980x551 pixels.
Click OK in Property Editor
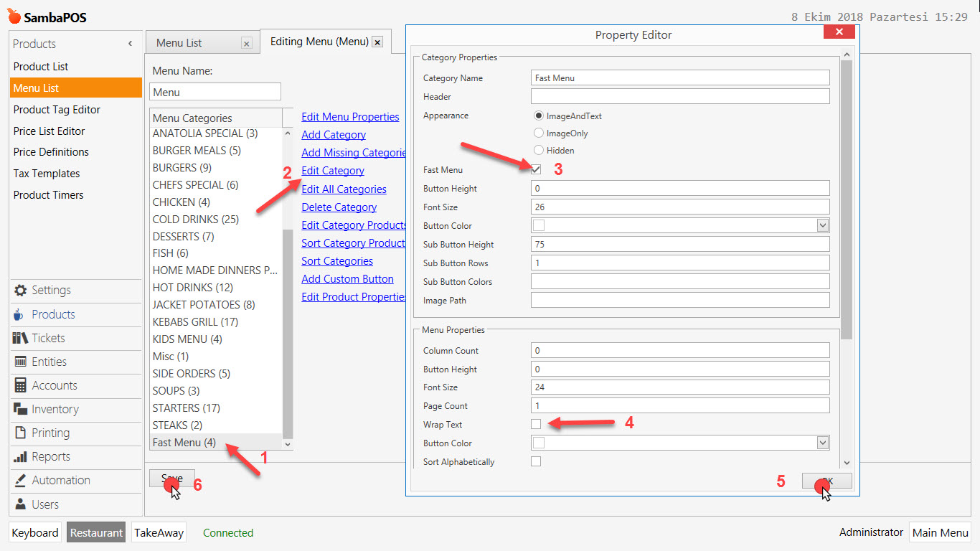[x=827, y=481]
